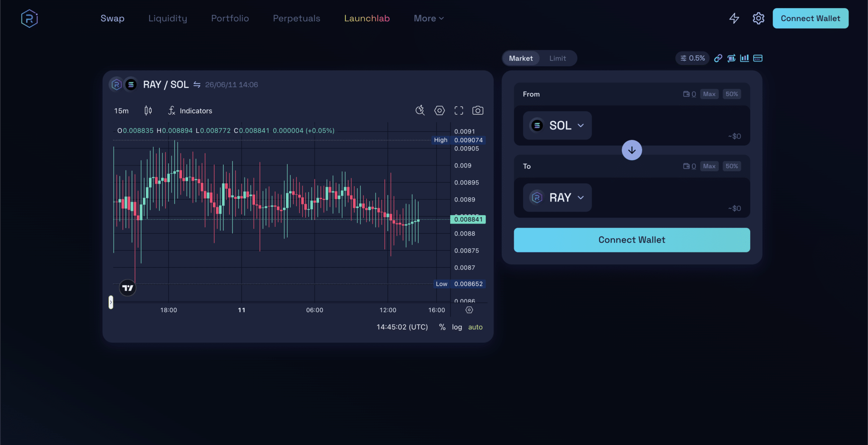Open the settings gear in header
Screen dimensions: 868x445
pos(758,18)
